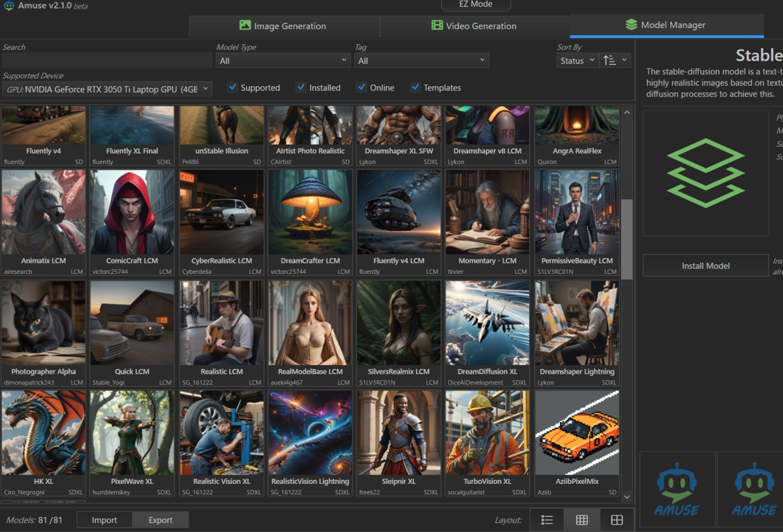Select the AziibPixelMix model thumbnail

pos(577,434)
